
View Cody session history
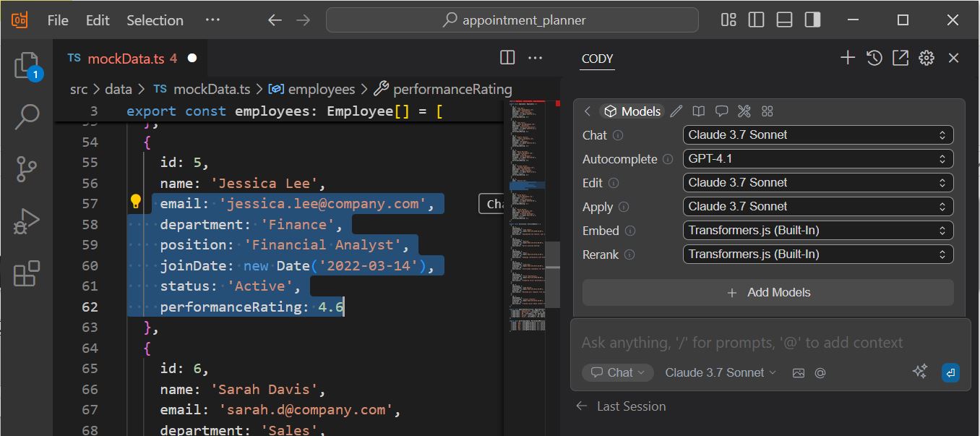coord(874,59)
